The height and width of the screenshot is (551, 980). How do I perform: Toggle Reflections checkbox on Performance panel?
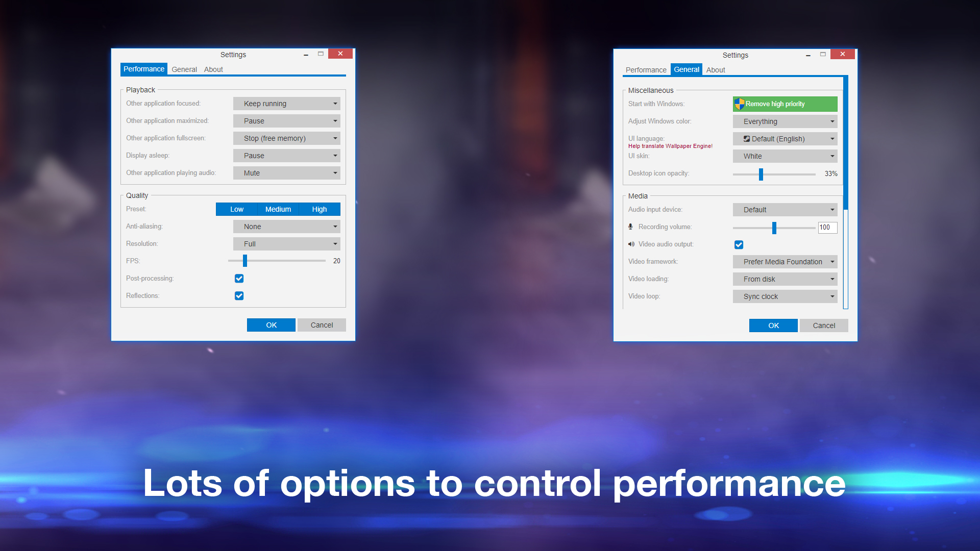click(238, 295)
